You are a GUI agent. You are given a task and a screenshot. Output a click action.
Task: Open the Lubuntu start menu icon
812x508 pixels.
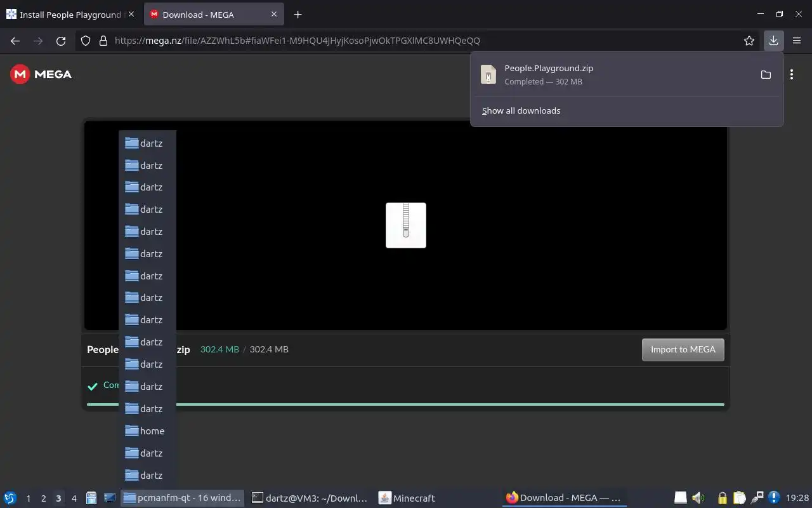[10, 498]
